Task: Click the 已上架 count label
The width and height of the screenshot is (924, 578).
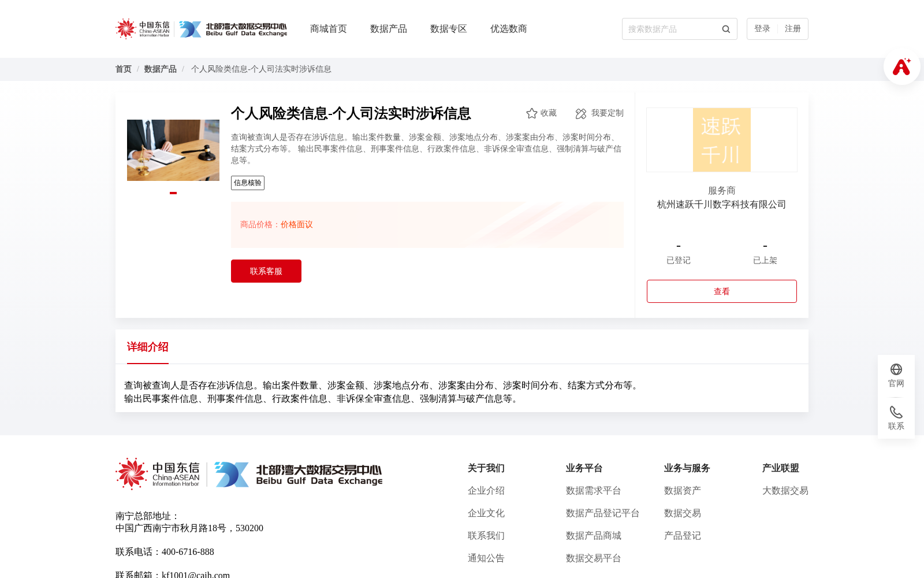Action: pyautogui.click(x=765, y=260)
